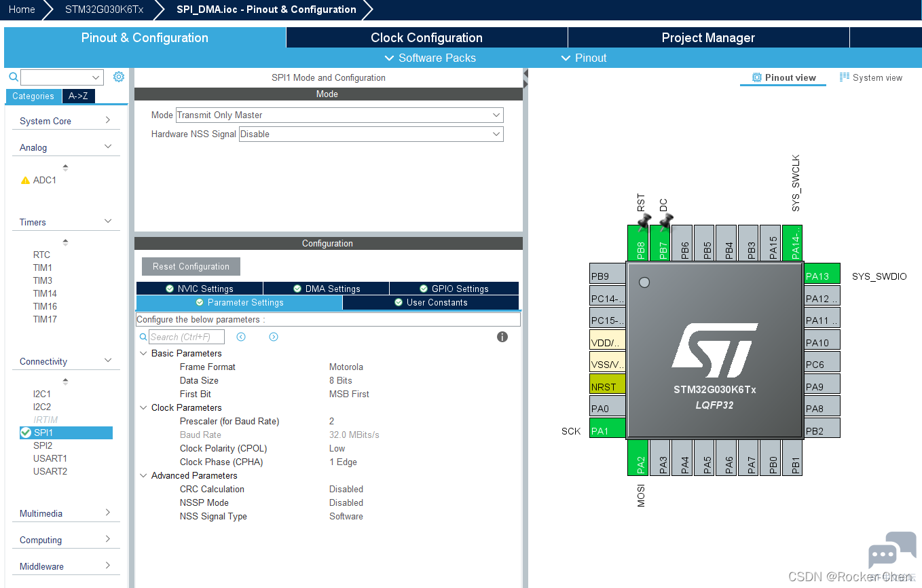Open the Hardware NSS Signal dropdown
The height and width of the screenshot is (588, 922).
[371, 134]
